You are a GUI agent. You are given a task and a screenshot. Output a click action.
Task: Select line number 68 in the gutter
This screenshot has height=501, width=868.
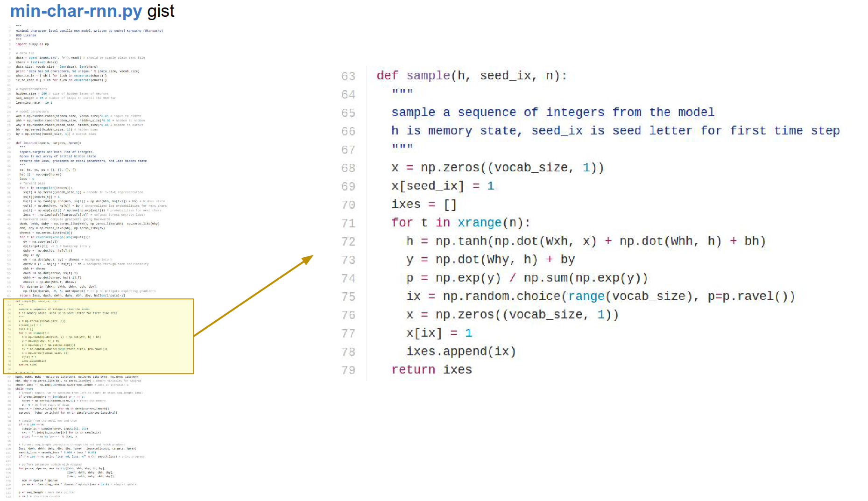coord(348,168)
